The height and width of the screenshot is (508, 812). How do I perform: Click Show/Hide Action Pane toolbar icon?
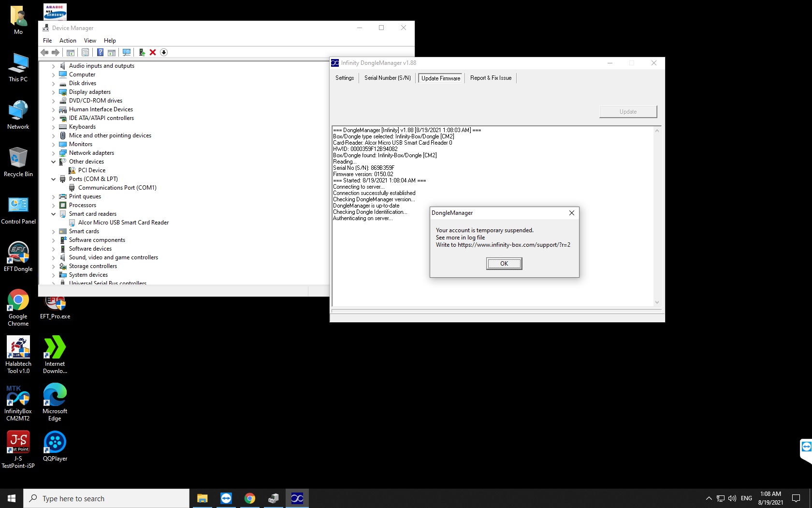tap(112, 52)
